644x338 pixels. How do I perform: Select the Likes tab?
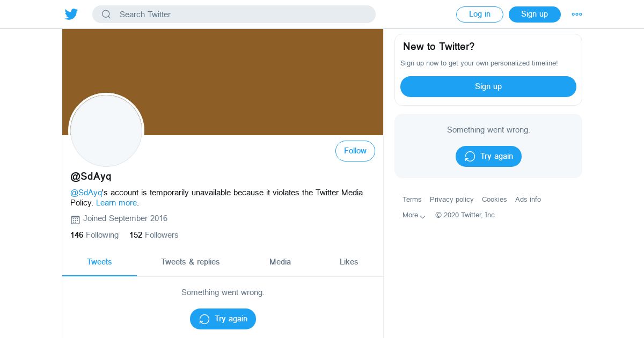[x=349, y=262]
